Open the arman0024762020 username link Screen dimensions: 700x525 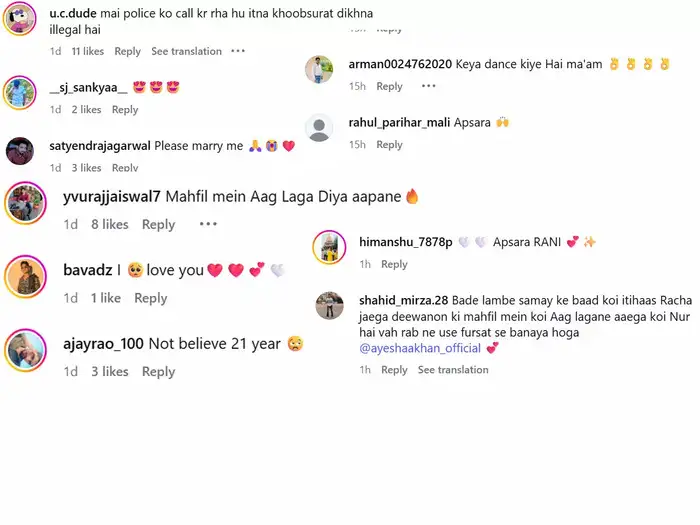coord(400,64)
